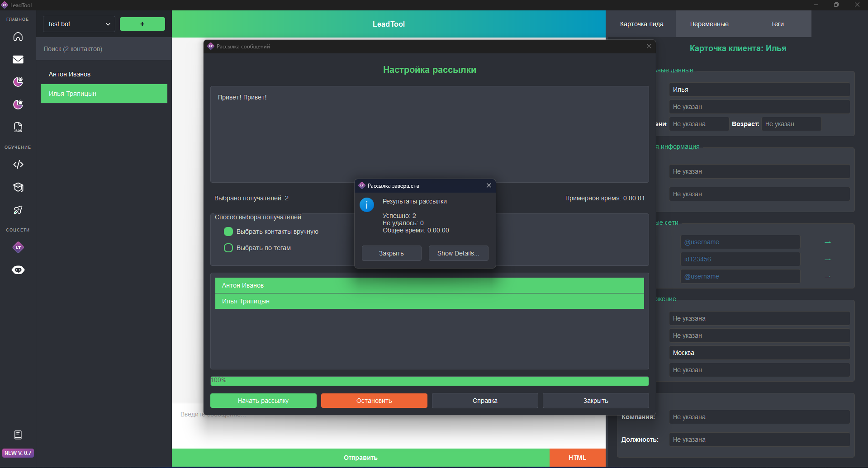
Task: Open the test bot dropdown
Action: click(x=79, y=24)
